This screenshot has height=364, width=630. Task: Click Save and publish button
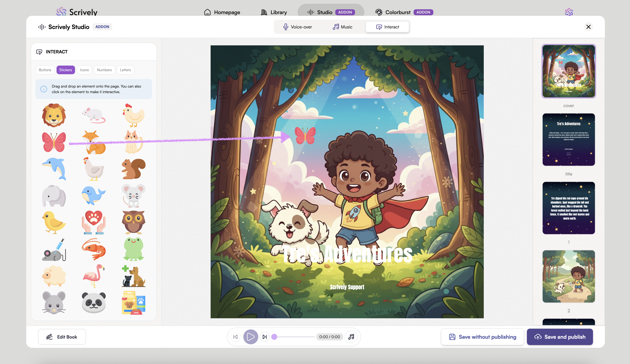pos(560,337)
